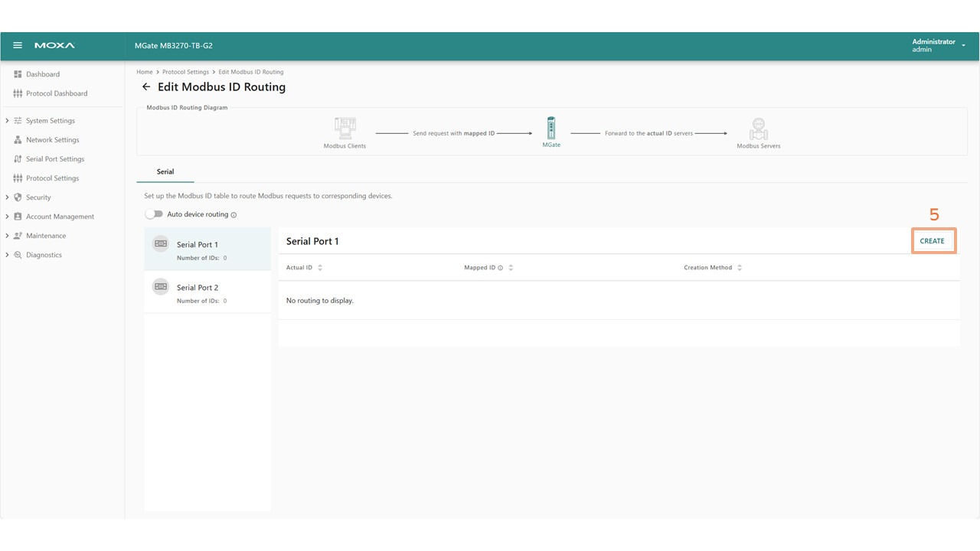Open Protocol Dashboard from the sidebar

click(57, 93)
